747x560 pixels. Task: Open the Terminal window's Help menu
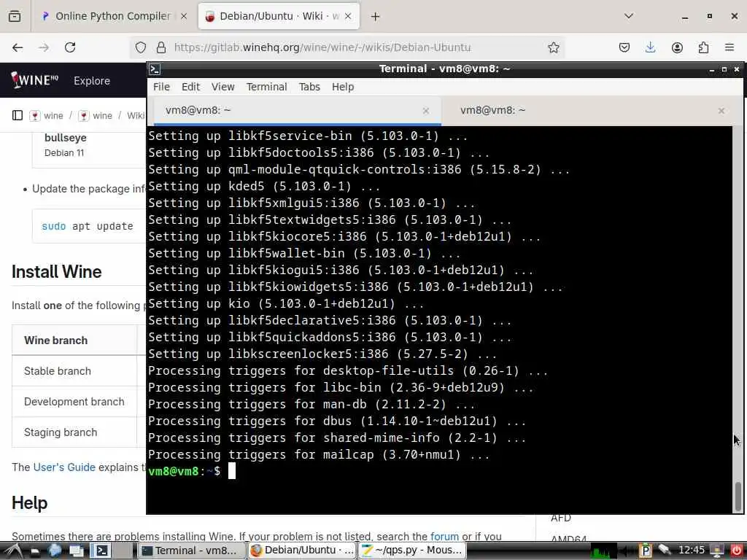pos(343,87)
